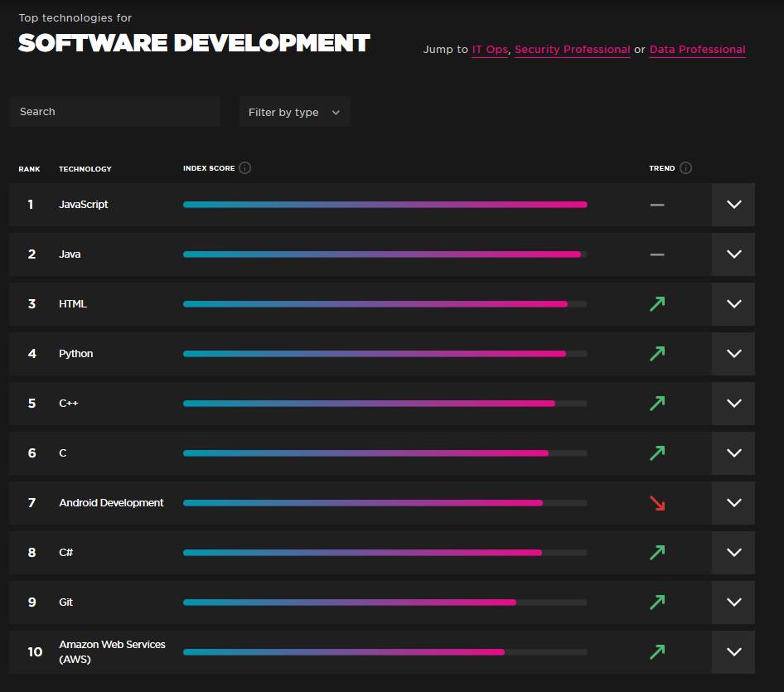Click the SOFTWARE DEVELOPMENT heading
Viewport: 784px width, 692px height.
[194, 43]
